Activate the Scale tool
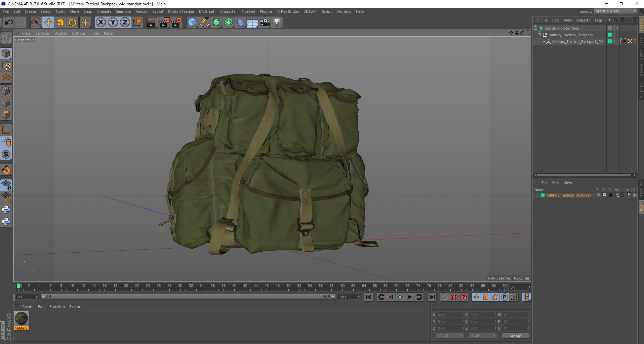This screenshot has height=344, width=644. click(61, 23)
